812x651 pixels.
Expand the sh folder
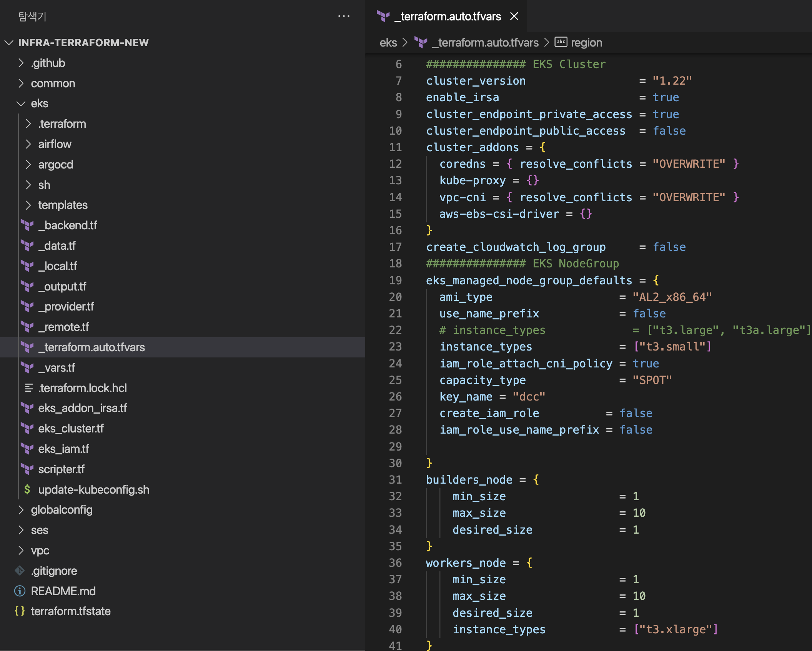[x=28, y=185]
